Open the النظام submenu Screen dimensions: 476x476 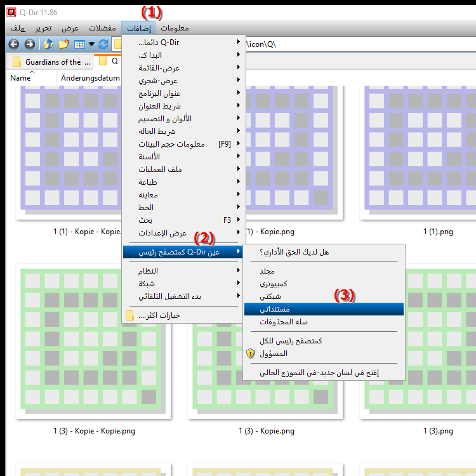[183, 271]
